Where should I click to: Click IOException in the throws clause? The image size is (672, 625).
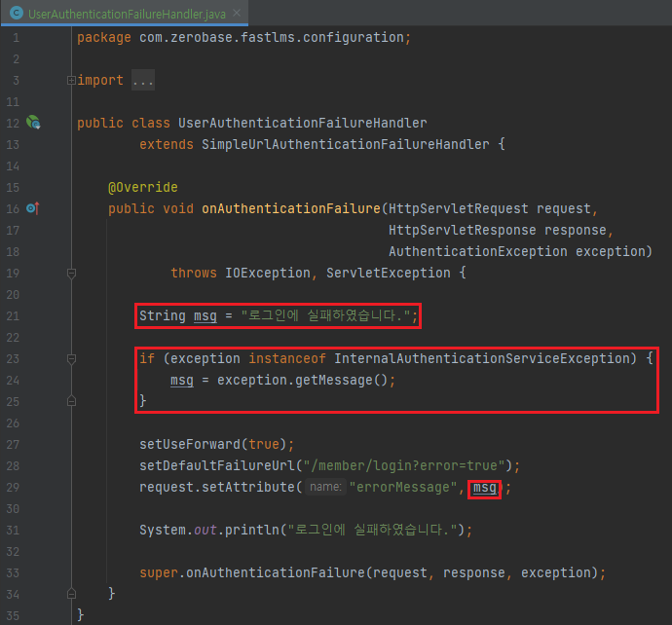click(268, 273)
